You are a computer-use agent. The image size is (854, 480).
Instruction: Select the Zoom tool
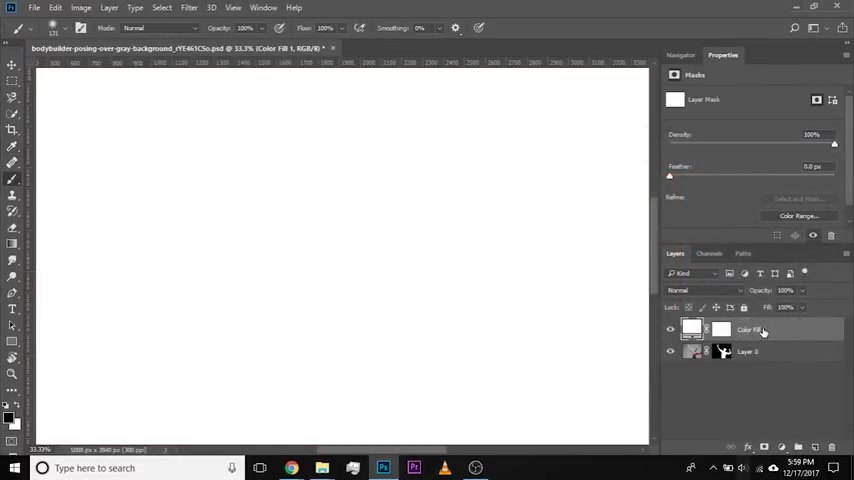pos(11,374)
